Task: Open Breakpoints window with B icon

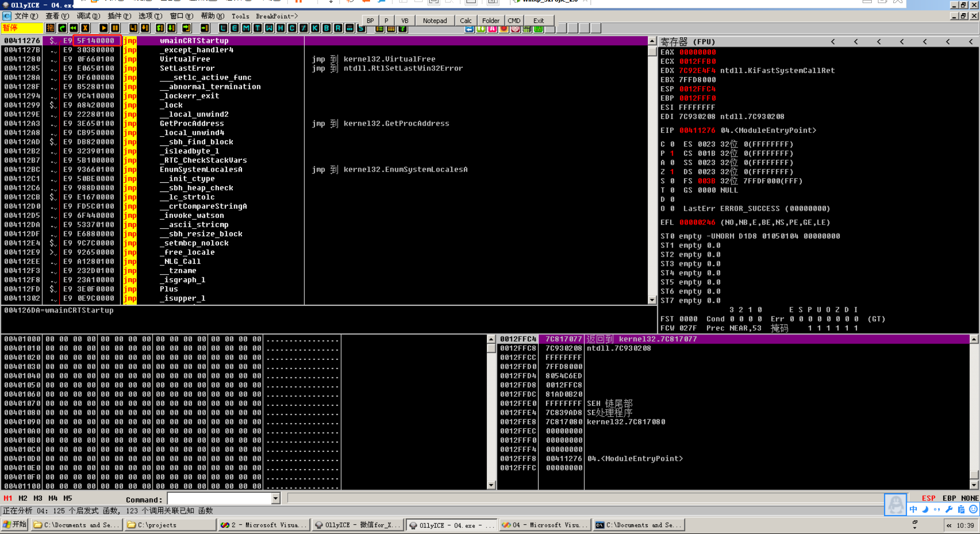Action: point(326,28)
